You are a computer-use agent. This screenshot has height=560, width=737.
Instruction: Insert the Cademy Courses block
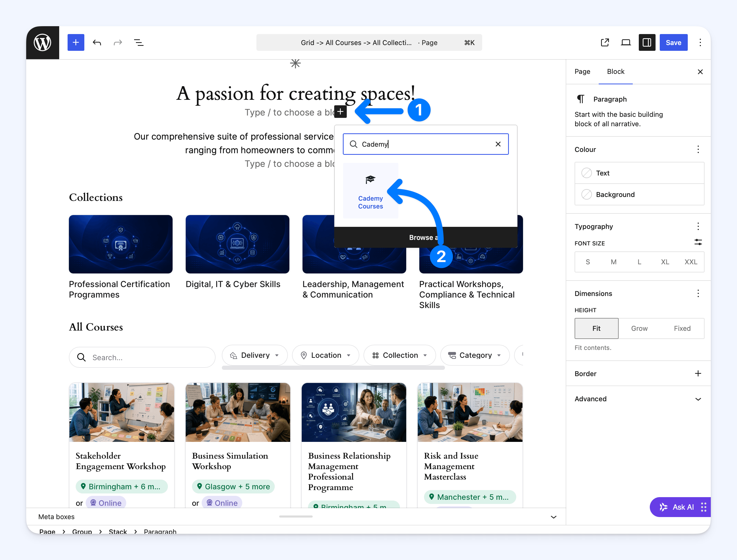pos(370,191)
